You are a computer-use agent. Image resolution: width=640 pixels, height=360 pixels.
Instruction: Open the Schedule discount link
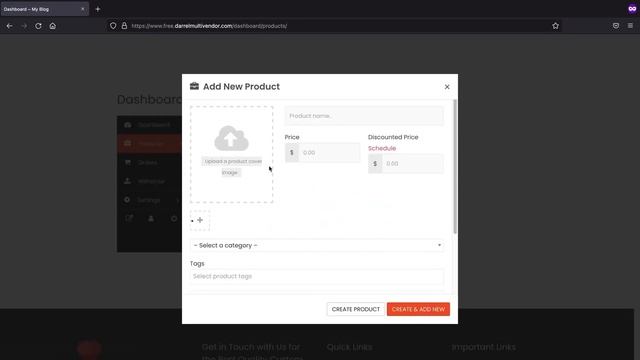click(x=382, y=148)
